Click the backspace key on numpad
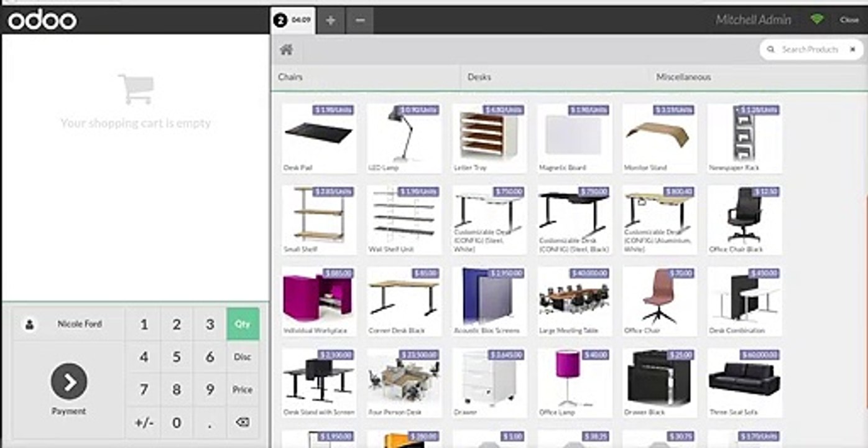 242,422
